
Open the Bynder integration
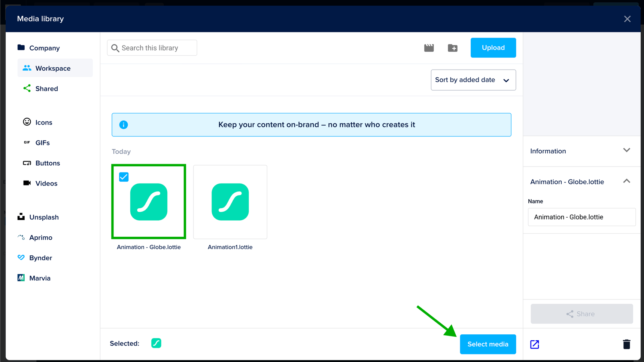(x=40, y=258)
